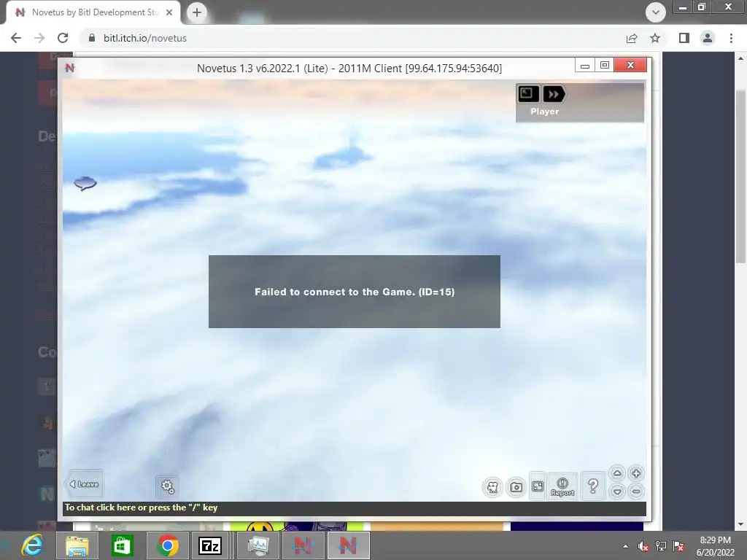747x560 pixels.
Task: Zoom out with the minus button
Action: point(636,491)
